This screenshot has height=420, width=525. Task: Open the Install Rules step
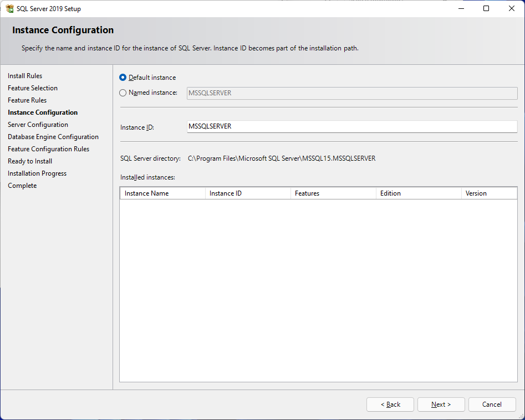click(25, 76)
